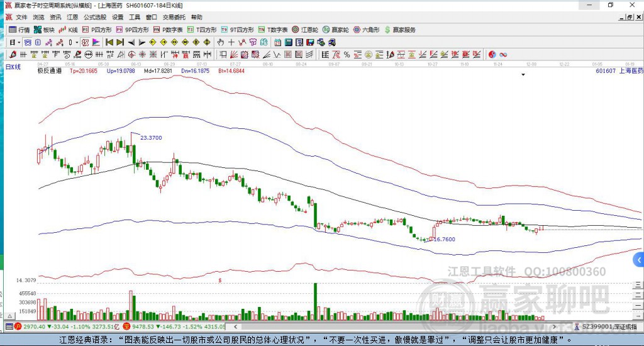Select the hand pan tool

(221, 42)
